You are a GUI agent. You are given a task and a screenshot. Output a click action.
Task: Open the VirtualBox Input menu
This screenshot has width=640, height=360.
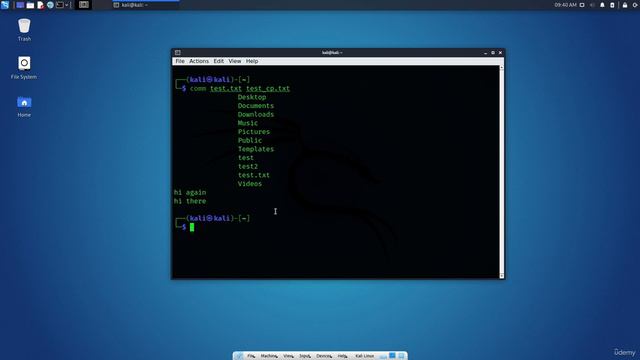point(305,356)
